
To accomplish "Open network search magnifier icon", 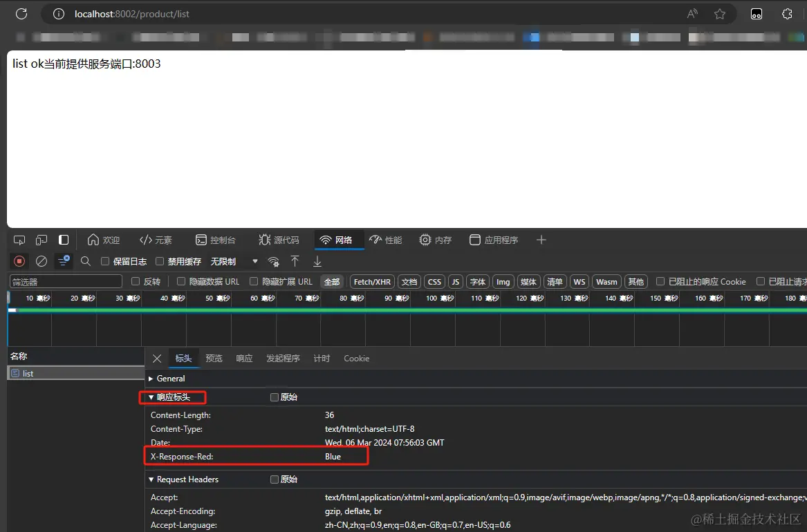I will [x=86, y=261].
